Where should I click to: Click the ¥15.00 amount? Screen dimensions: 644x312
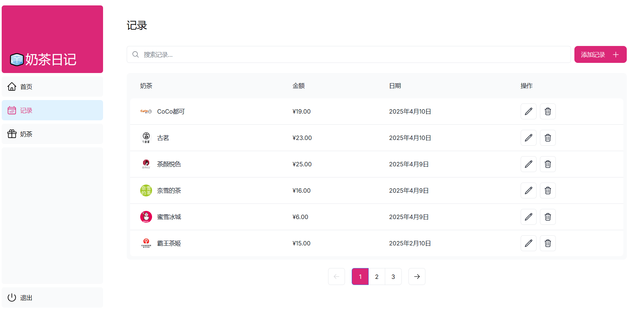pyautogui.click(x=301, y=243)
